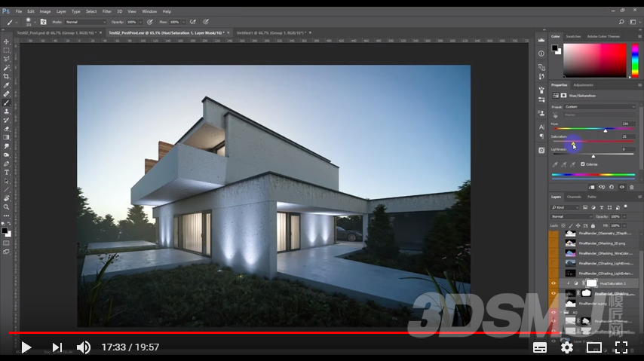Image resolution: width=644 pixels, height=361 pixels.
Task: Lock all layer attributes padlock icon
Action: point(593,226)
